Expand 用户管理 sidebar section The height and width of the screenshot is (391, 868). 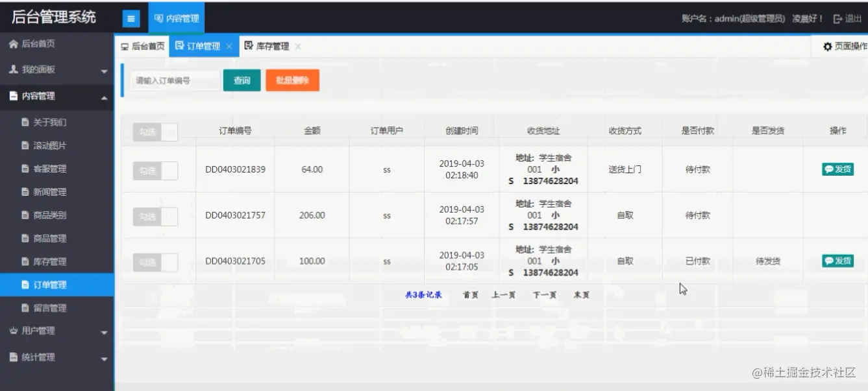coord(57,331)
